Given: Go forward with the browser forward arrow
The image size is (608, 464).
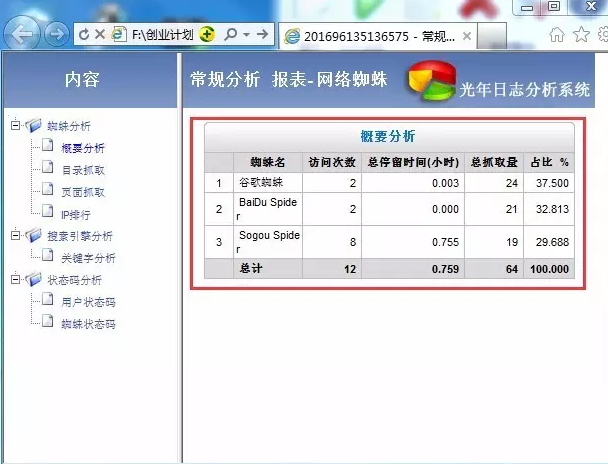Looking at the screenshot, I should coord(57,34).
